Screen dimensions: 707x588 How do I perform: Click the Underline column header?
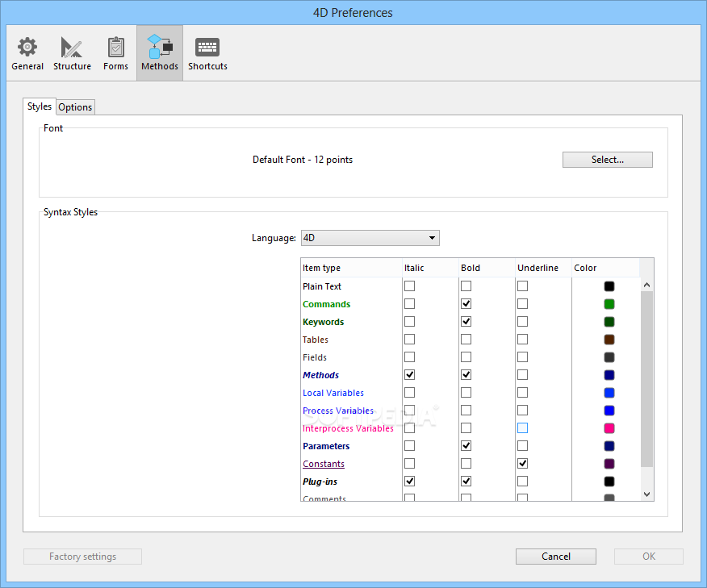click(543, 268)
